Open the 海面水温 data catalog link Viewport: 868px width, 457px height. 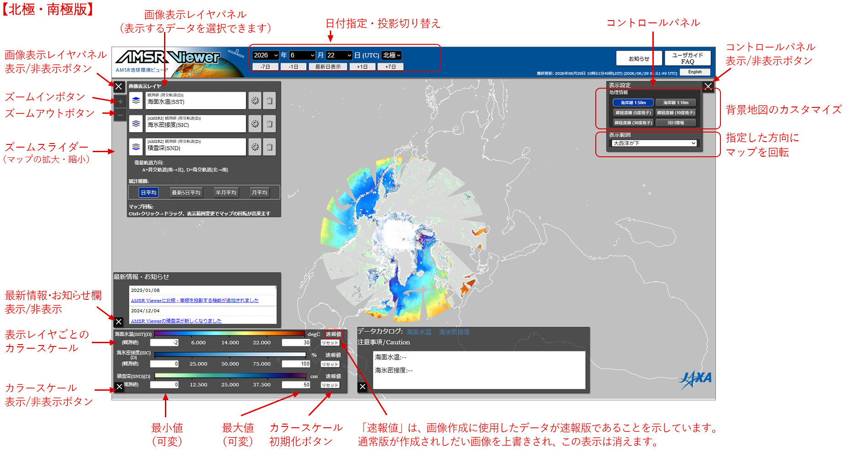[419, 332]
